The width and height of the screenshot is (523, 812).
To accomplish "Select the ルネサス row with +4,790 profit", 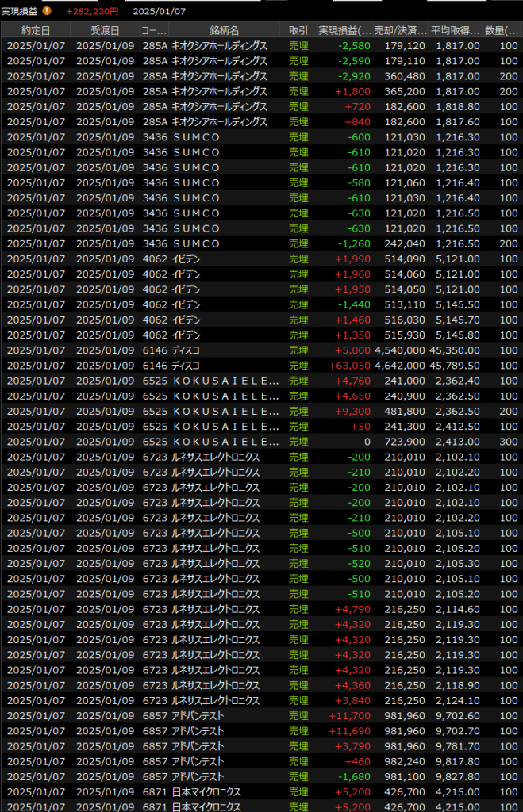I will (262, 609).
